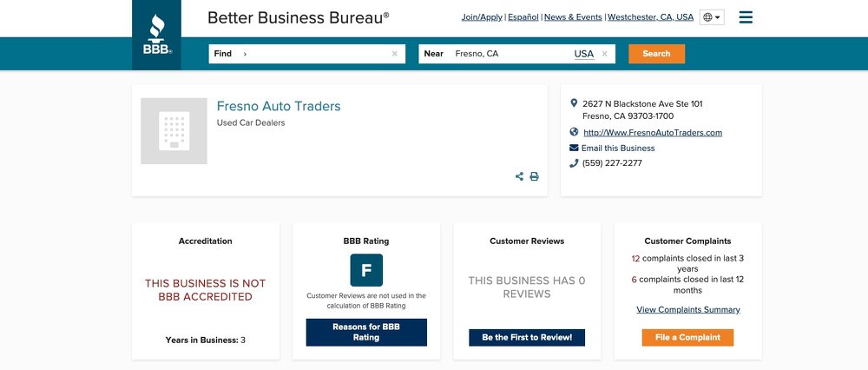Open the USA country selector
The height and width of the screenshot is (370, 868).
584,54
